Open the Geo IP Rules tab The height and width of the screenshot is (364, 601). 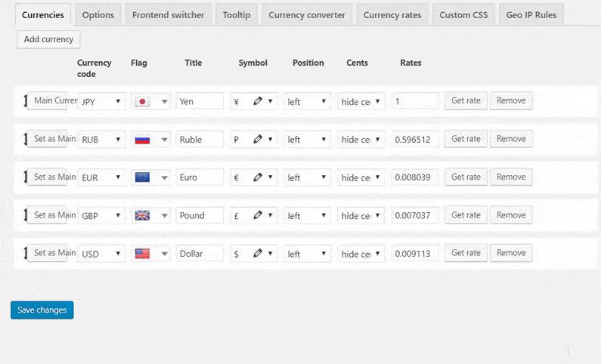click(530, 15)
